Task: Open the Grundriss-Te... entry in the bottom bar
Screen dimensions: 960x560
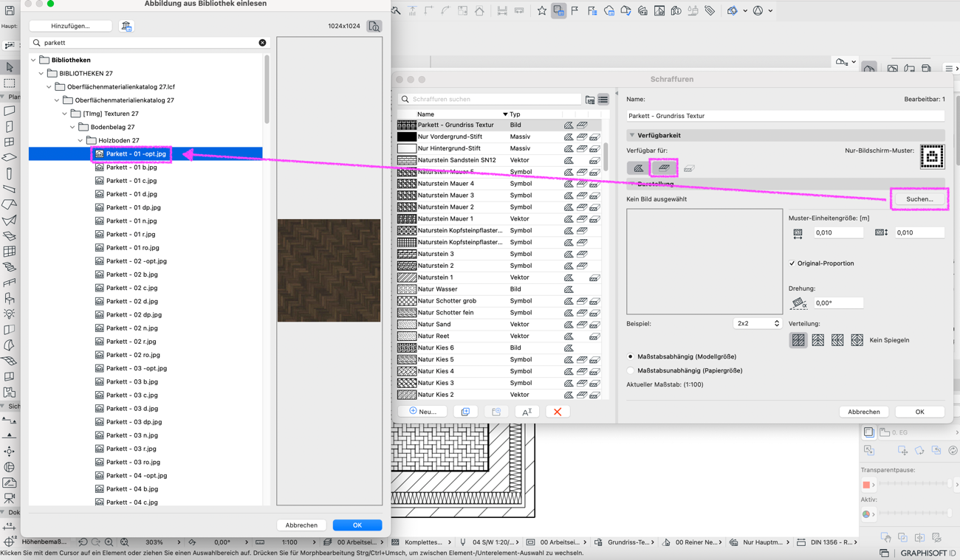Action: (x=623, y=542)
